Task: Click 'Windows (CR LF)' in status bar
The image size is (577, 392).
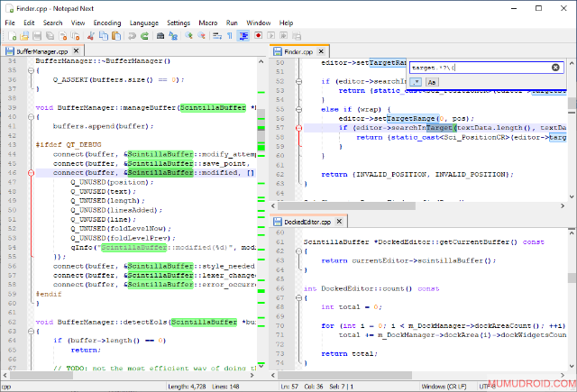Action: click(x=444, y=387)
